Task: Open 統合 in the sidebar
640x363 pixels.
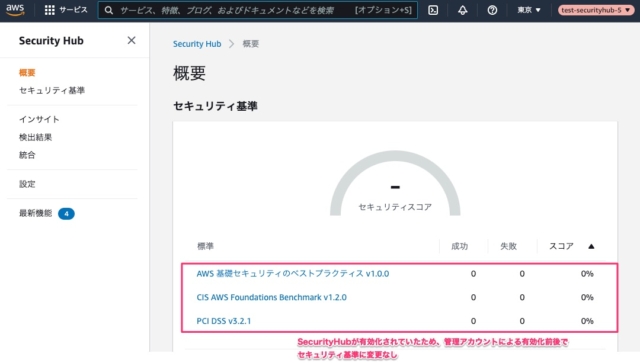Action: 27,155
